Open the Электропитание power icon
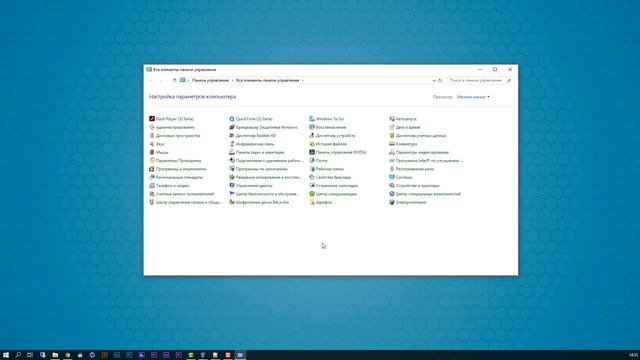This screenshot has width=640, height=360. [x=392, y=202]
